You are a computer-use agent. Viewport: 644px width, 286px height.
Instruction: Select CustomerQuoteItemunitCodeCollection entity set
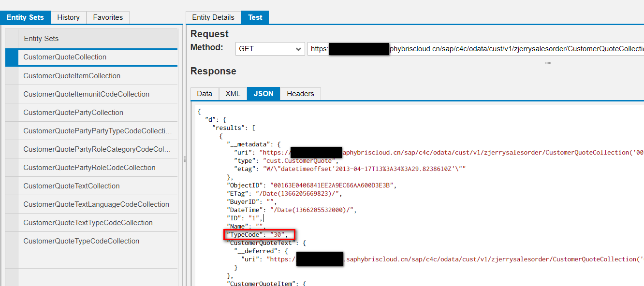pos(98,94)
